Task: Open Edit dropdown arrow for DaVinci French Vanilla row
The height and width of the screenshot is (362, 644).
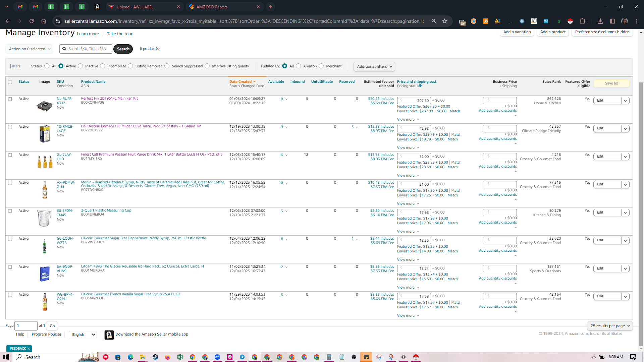Action: click(x=625, y=296)
